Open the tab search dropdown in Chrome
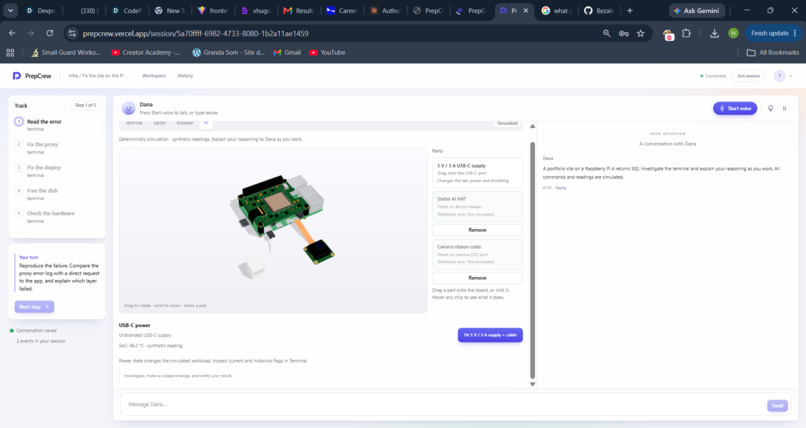This screenshot has height=428, width=806. pos(10,10)
